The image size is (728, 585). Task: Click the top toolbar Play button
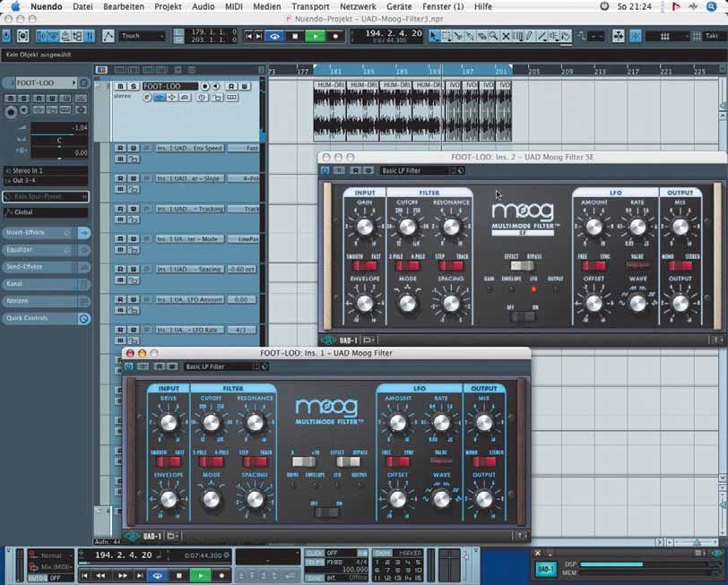[x=316, y=36]
